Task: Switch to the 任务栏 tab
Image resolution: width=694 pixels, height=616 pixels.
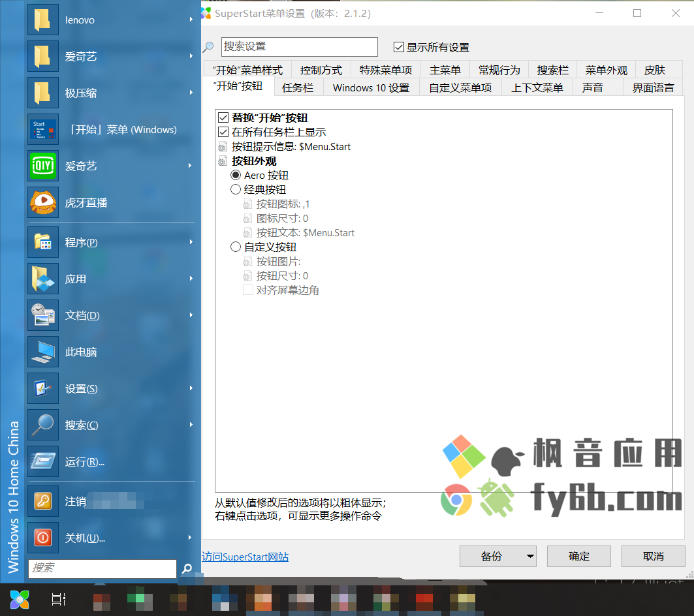Action: pos(298,87)
